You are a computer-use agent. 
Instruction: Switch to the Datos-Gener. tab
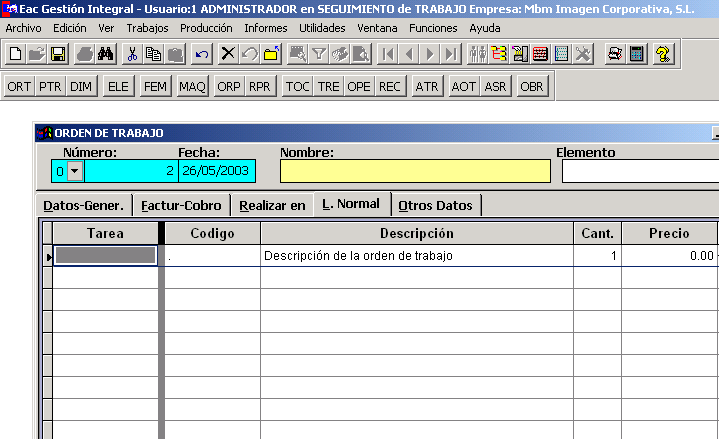tap(84, 206)
